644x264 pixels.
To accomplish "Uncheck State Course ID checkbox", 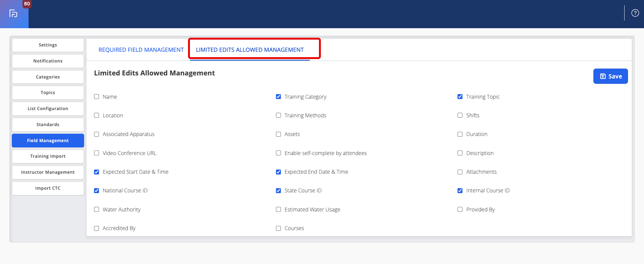I will (x=278, y=190).
